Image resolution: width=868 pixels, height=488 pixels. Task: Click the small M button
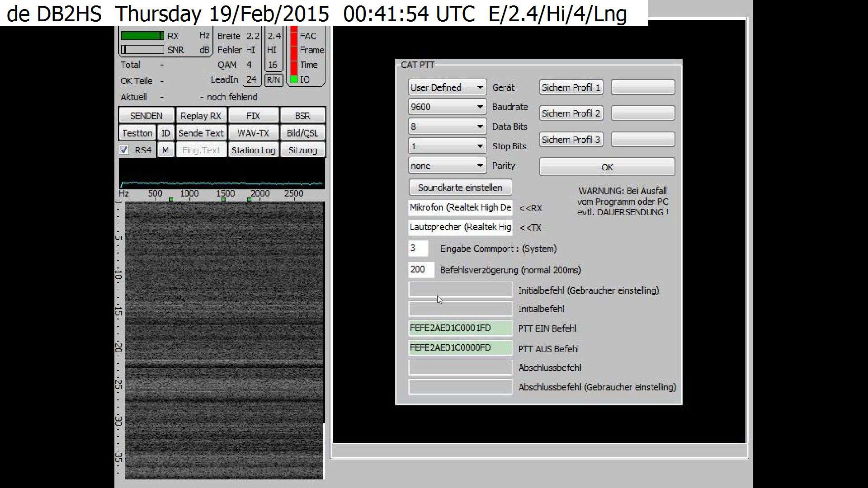(x=165, y=150)
